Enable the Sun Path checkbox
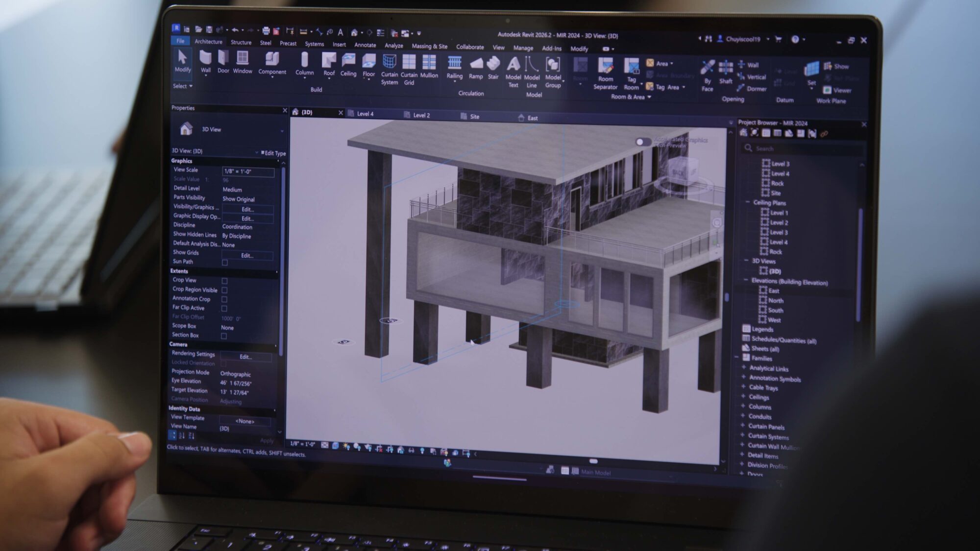This screenshot has height=551, width=980. coord(225,263)
